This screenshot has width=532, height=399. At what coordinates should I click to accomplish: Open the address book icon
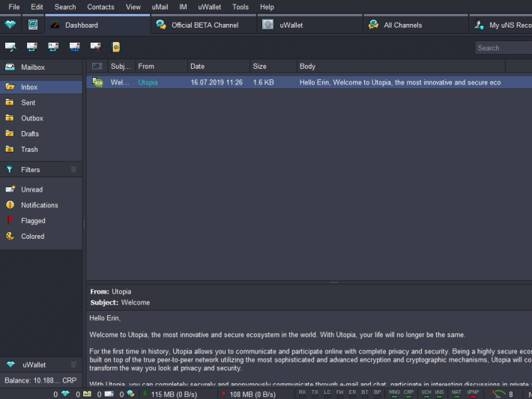[x=116, y=46]
